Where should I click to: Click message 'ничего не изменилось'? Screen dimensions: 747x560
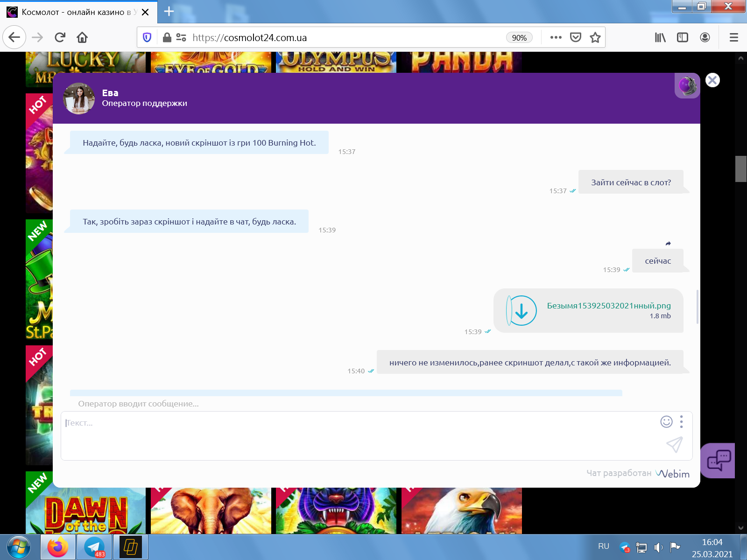coord(530,363)
